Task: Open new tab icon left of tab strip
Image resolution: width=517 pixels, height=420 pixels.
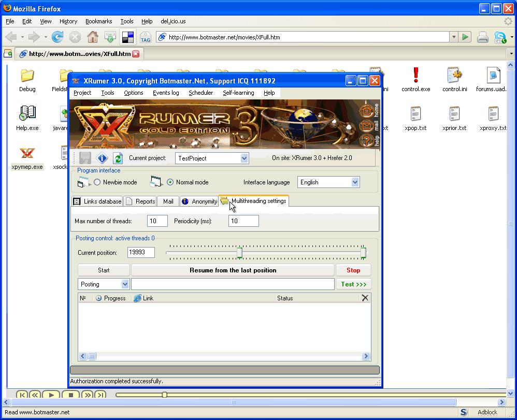Action: [x=8, y=53]
